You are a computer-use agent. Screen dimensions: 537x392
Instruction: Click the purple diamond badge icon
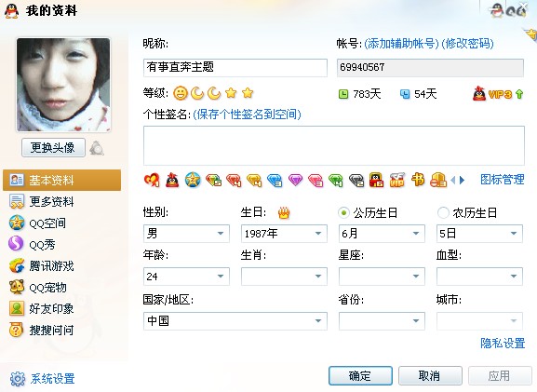tap(295, 180)
